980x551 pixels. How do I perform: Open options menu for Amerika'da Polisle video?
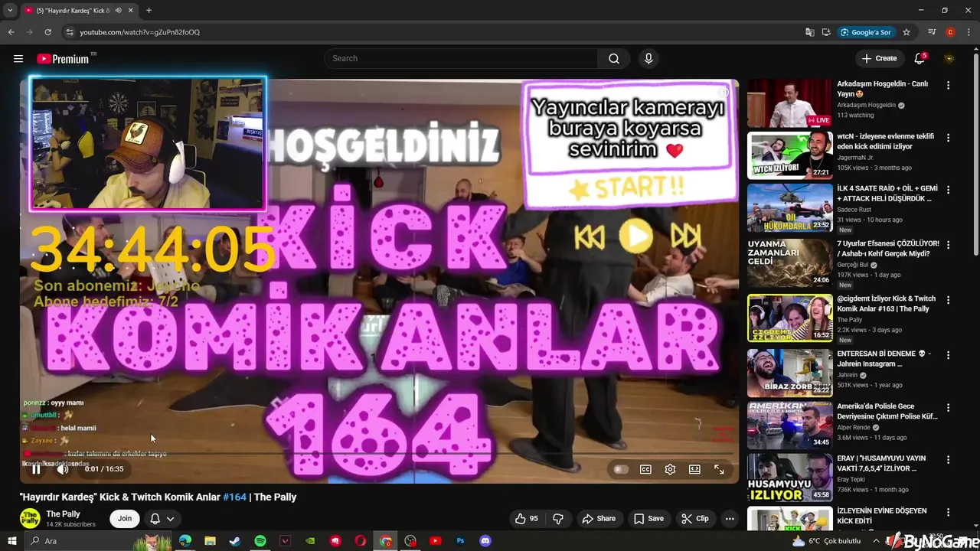tap(949, 408)
